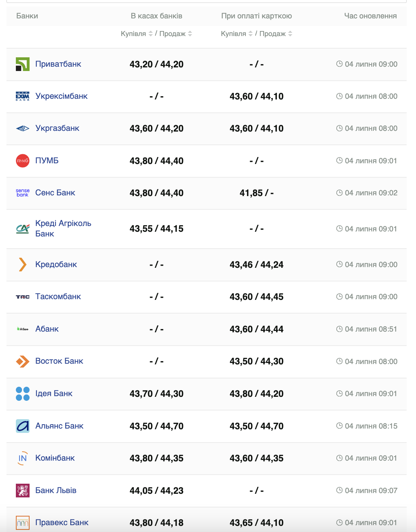Open the Восток Банк link
Image resolution: width=416 pixels, height=532 pixels.
[59, 361]
